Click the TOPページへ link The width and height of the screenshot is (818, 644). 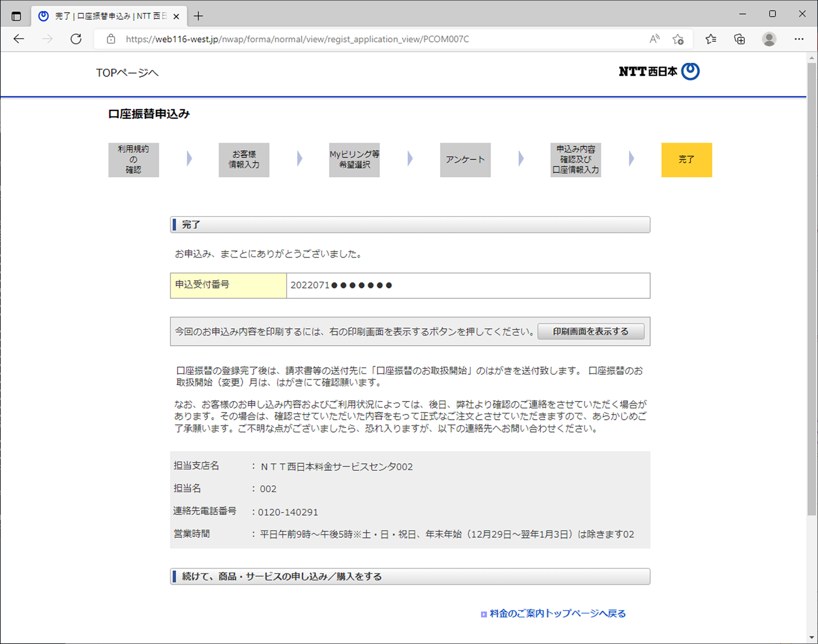pos(127,73)
